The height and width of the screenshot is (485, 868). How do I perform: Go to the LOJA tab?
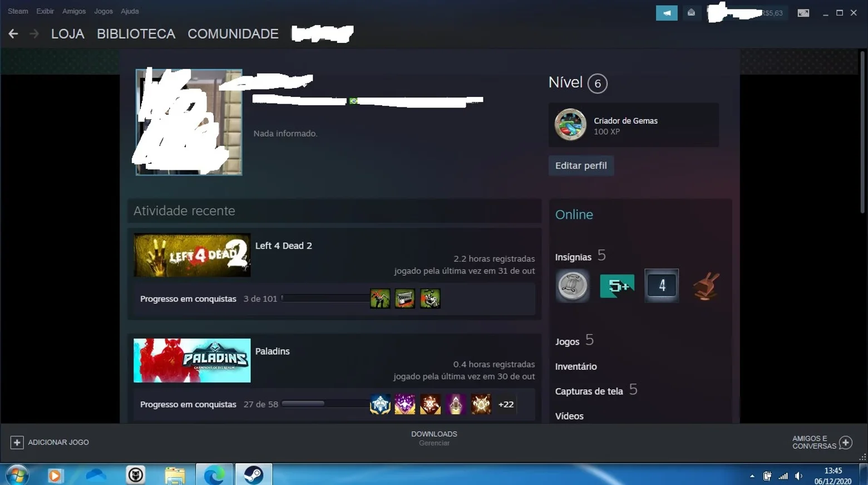(x=68, y=34)
